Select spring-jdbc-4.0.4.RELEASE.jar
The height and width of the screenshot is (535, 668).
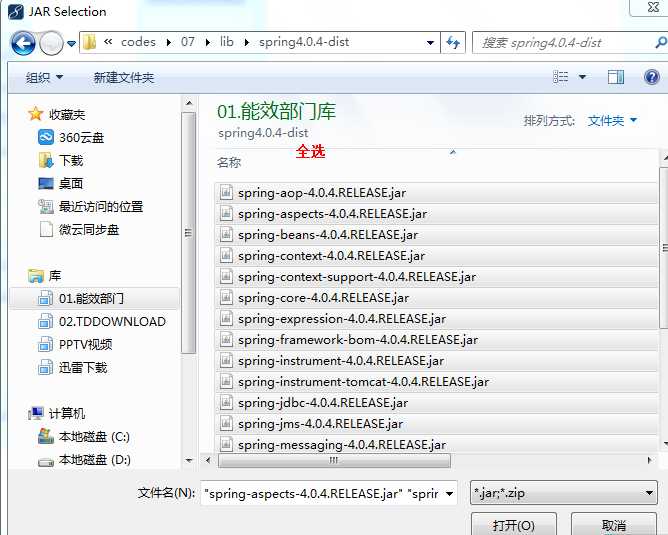pyautogui.click(x=436, y=403)
